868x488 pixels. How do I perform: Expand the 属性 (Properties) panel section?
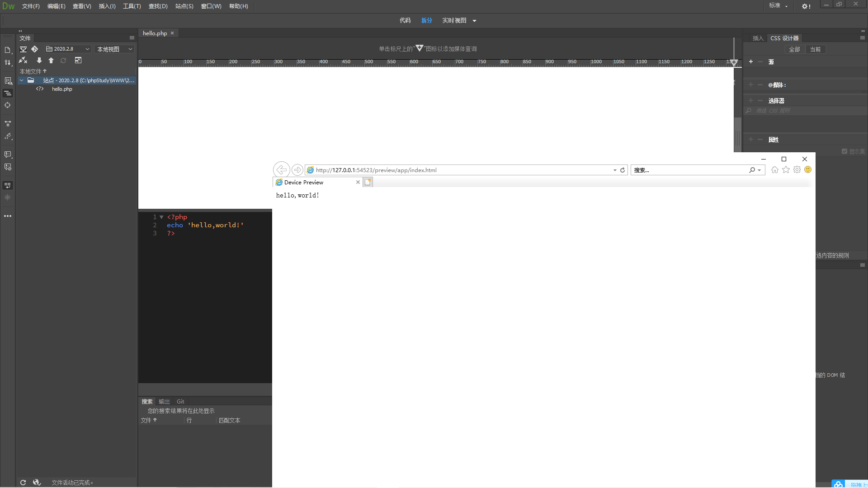(x=773, y=139)
